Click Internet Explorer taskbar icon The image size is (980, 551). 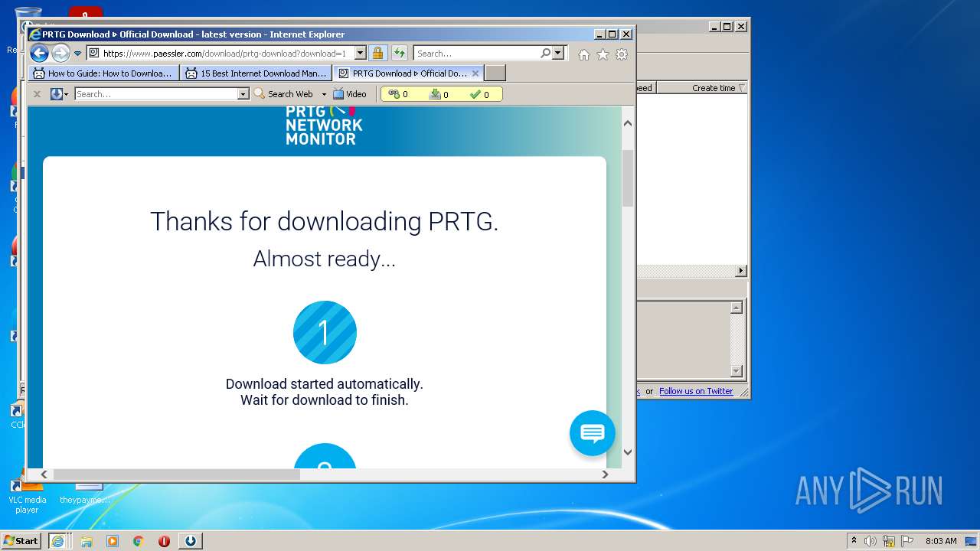tap(58, 540)
